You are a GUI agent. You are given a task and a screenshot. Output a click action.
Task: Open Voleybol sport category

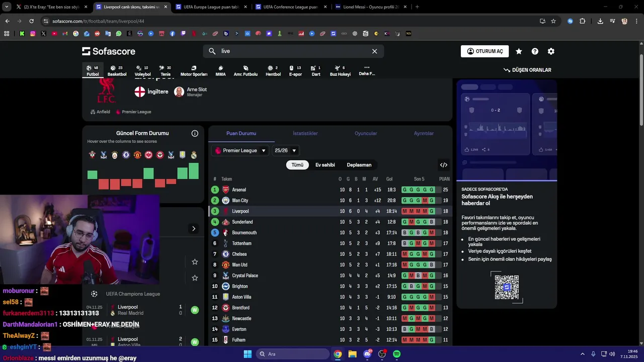142,70
